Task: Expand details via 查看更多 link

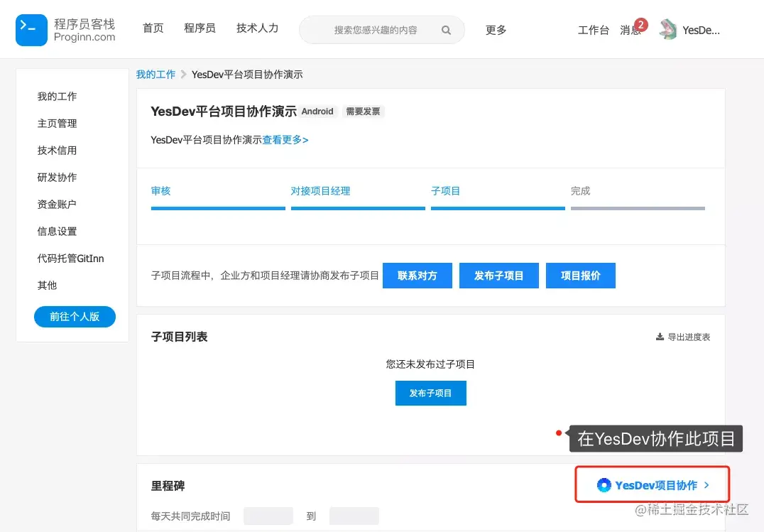Action: click(285, 140)
